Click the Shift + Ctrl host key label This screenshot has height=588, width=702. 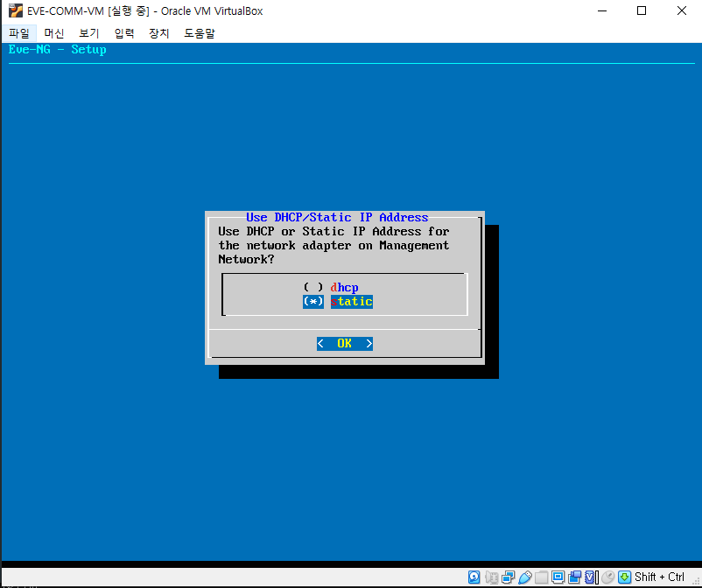pos(659,577)
